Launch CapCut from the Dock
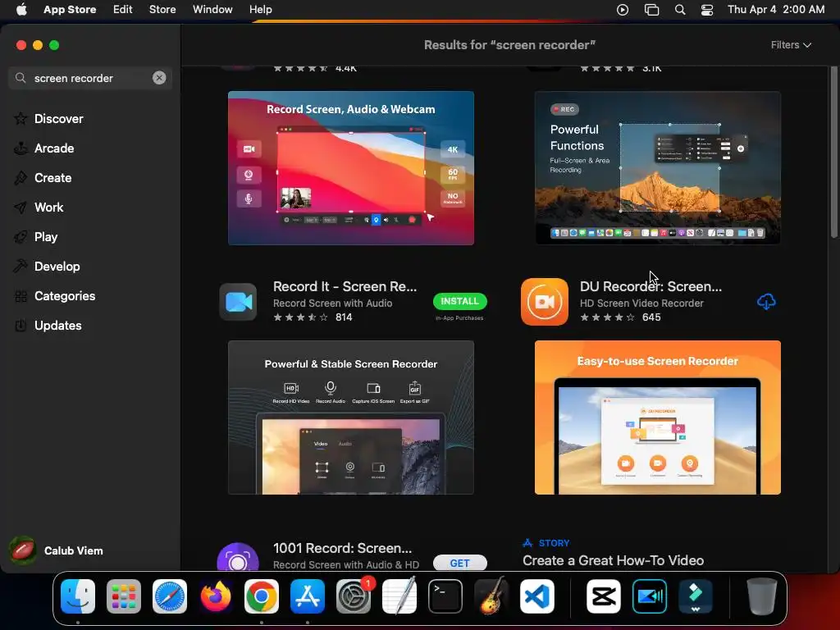The height and width of the screenshot is (630, 840). (x=604, y=596)
